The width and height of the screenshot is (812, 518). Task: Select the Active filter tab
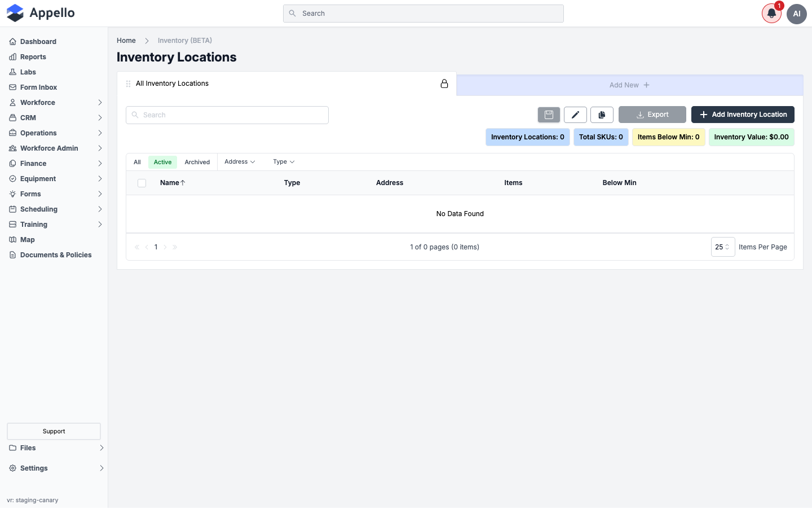click(162, 163)
